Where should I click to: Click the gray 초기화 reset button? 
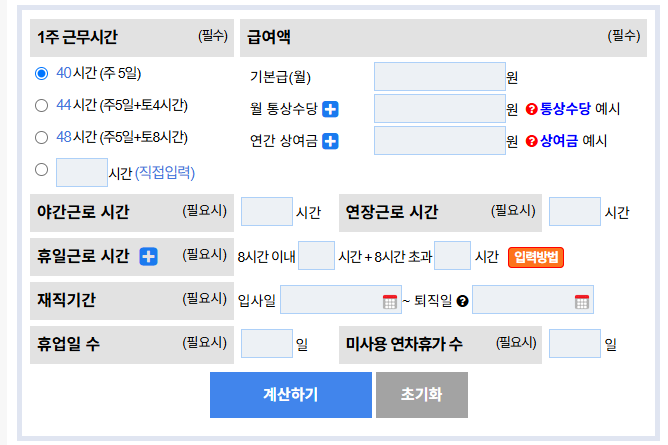pyautogui.click(x=422, y=395)
